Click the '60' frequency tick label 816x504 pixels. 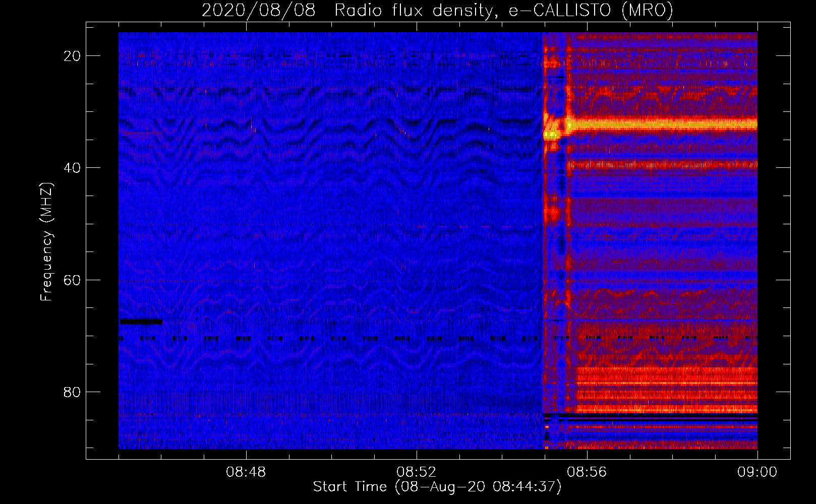[x=72, y=280]
